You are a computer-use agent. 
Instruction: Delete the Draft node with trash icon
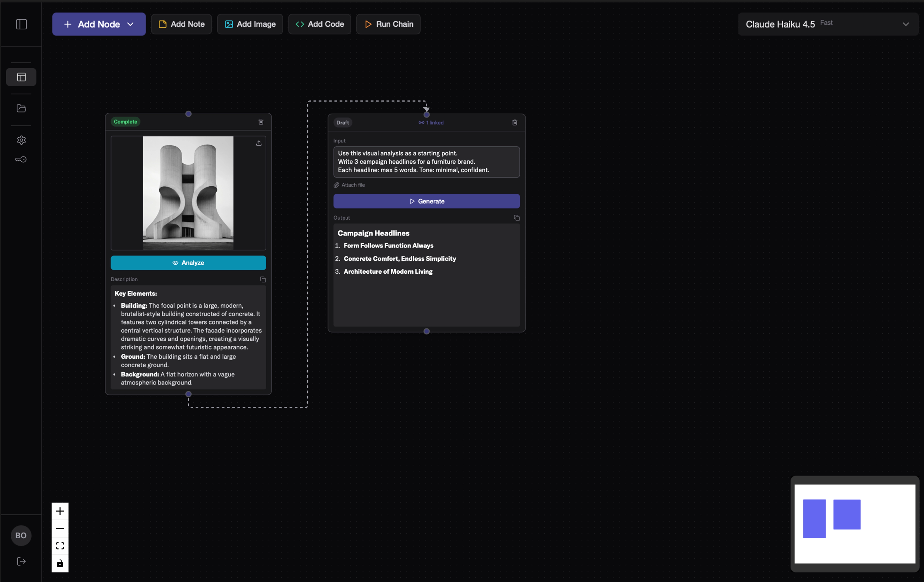pos(515,123)
